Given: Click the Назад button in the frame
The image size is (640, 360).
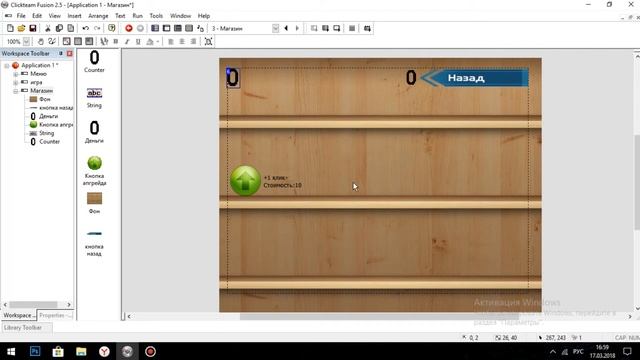Looking at the screenshot, I should click(474, 78).
